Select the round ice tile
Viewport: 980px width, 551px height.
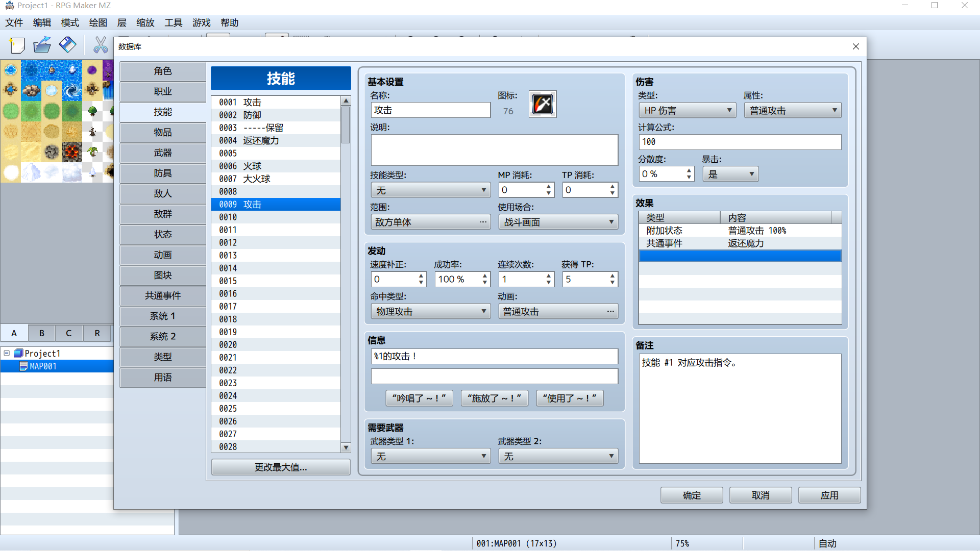coord(52,90)
